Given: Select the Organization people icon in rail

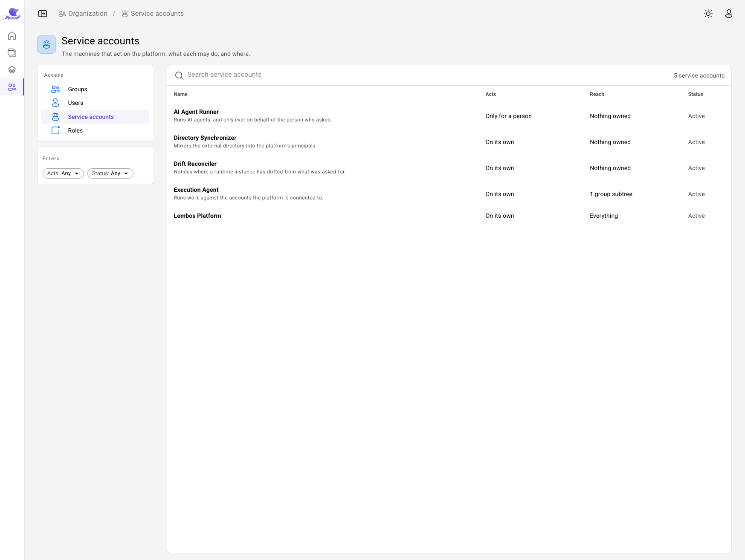Looking at the screenshot, I should (x=12, y=87).
